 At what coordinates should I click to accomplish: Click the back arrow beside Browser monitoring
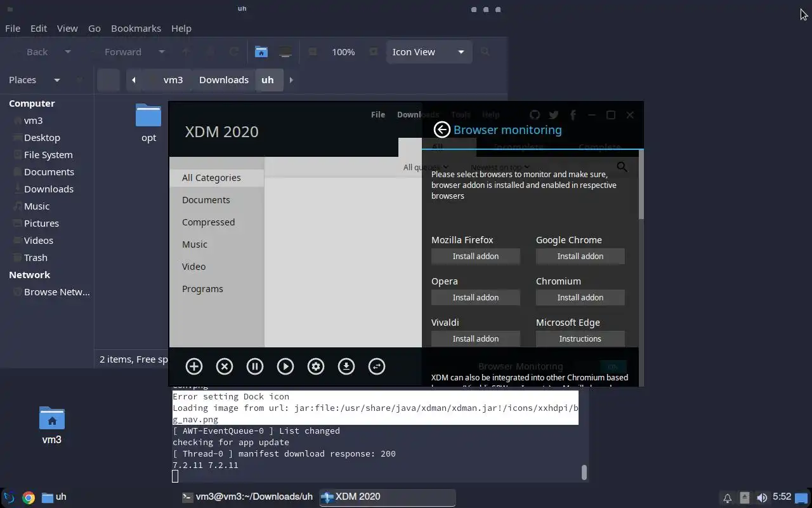[x=442, y=130]
